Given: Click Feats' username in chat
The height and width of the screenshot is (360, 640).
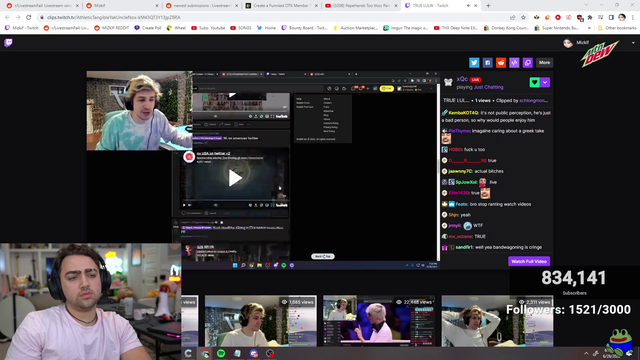Looking at the screenshot, I should [x=462, y=204].
